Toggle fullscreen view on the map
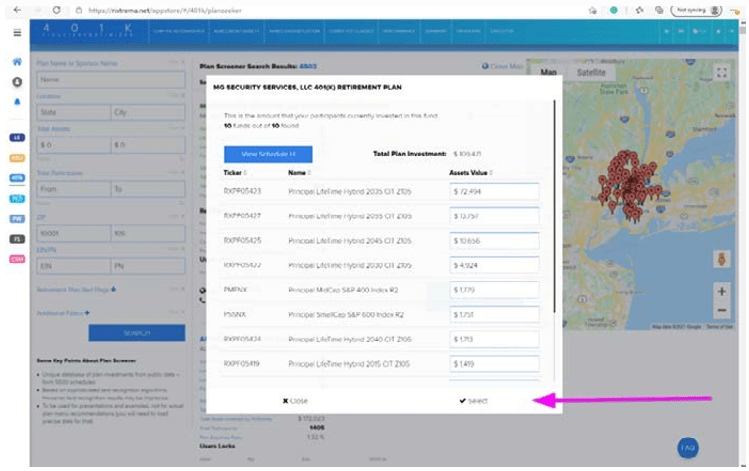This screenshot has width=749, height=471. point(721,73)
